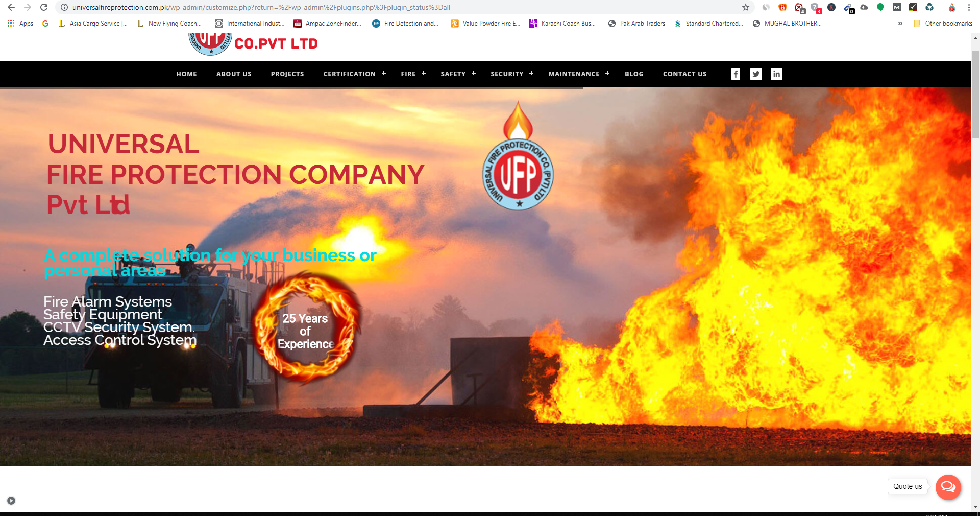Reload the page with the refresh icon
Screen dimensions: 980x516
coord(44,7)
